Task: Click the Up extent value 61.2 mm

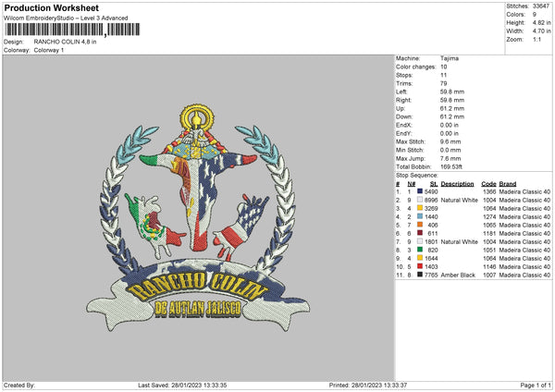Action: point(452,108)
